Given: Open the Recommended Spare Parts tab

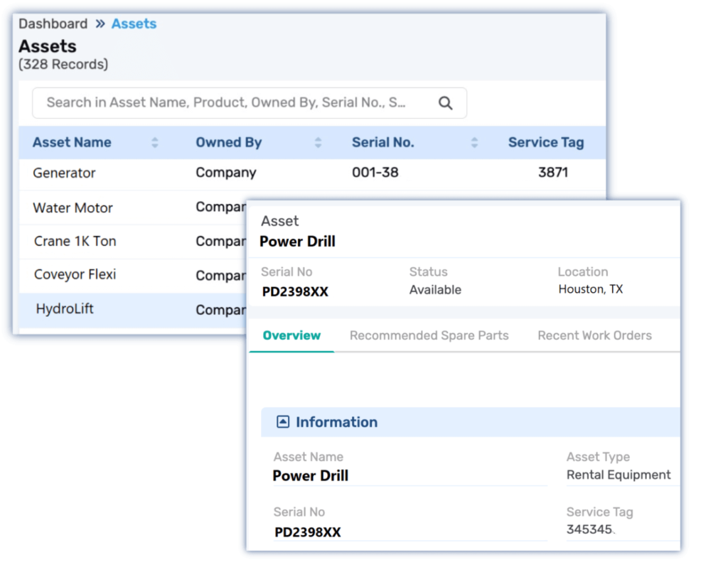Looking at the screenshot, I should point(429,335).
